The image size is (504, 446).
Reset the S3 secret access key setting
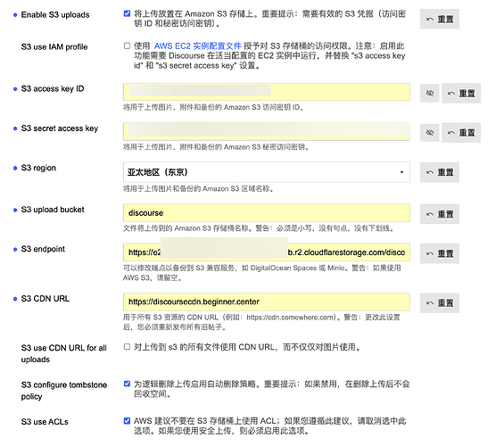[x=461, y=132]
